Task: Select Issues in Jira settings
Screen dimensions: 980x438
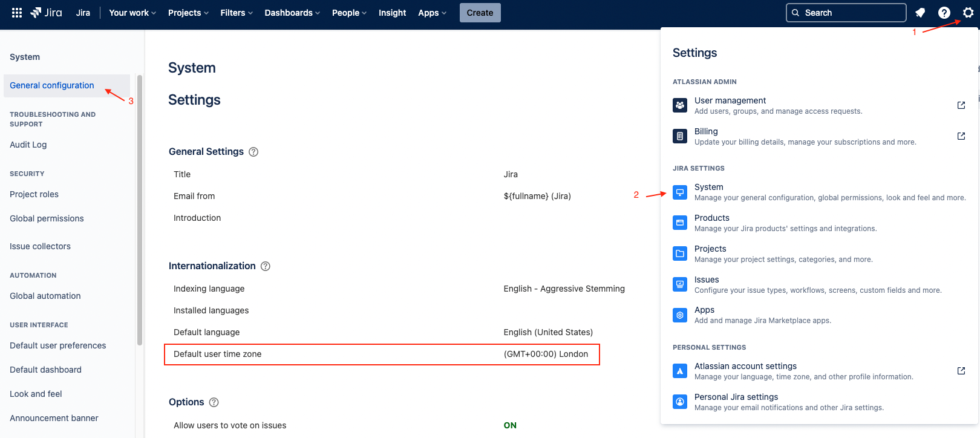Action: (819, 284)
